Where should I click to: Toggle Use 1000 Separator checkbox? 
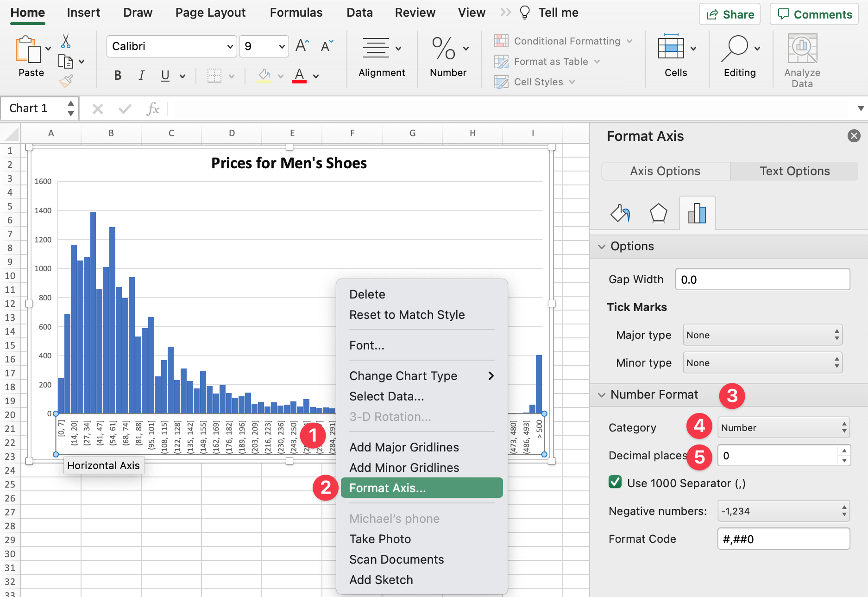[615, 483]
